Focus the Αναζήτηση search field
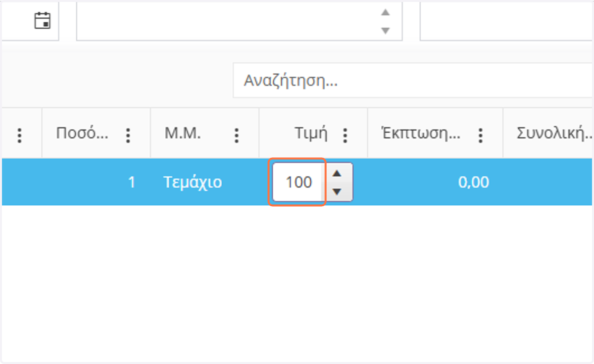The image size is (594, 364). coord(413,80)
